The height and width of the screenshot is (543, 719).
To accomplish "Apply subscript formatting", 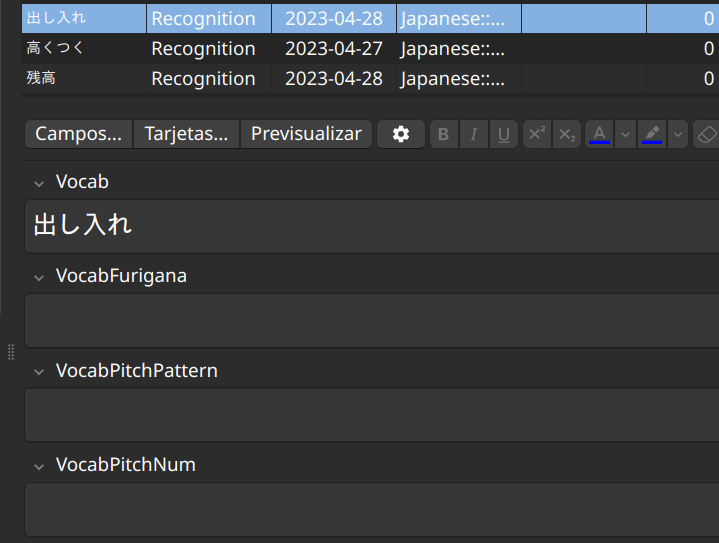I will tap(567, 134).
